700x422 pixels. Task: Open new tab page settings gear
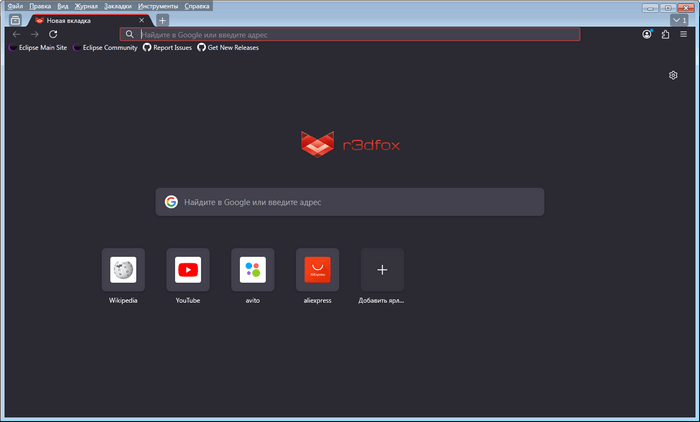pos(673,75)
